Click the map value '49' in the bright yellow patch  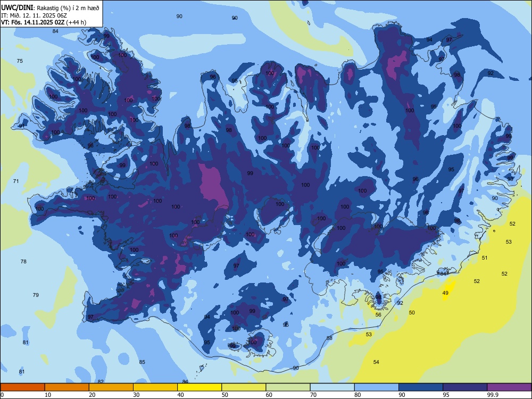click(x=445, y=293)
